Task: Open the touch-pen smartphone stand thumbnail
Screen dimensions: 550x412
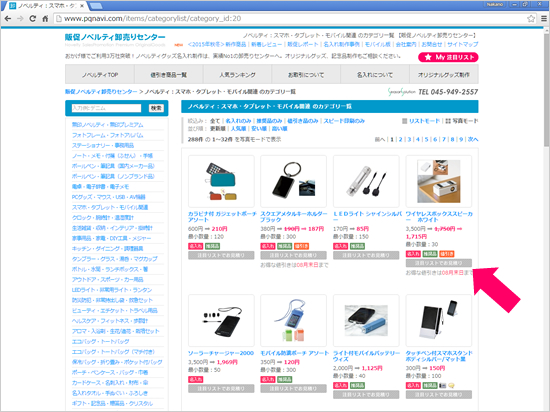Action: pyautogui.click(x=439, y=320)
